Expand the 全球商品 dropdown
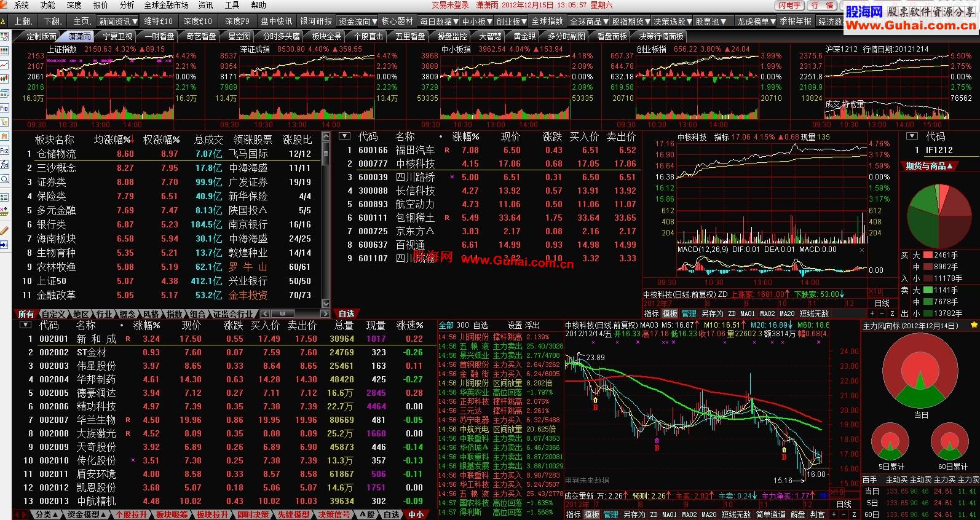Image resolution: width=980 pixels, height=520 pixels. coord(589,21)
